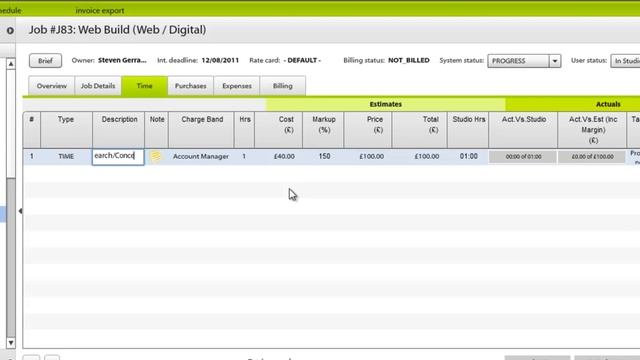
Task: Click the Act.Vs.Studio column header
Action: point(524,130)
